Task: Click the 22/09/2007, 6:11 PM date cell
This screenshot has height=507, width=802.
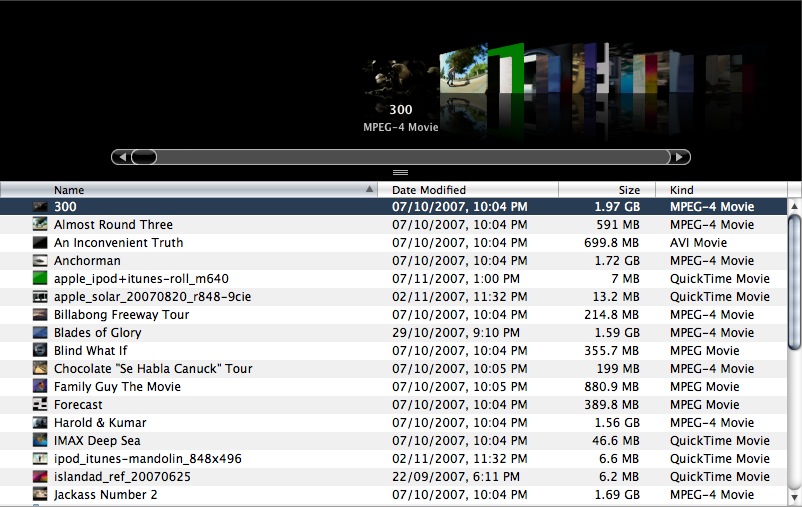Action: (x=456, y=477)
